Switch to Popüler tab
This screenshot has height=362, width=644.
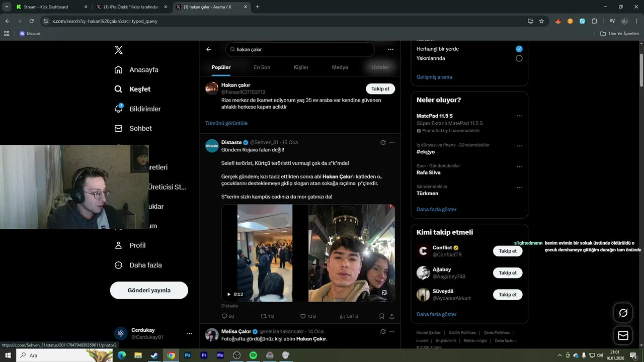[x=221, y=67]
